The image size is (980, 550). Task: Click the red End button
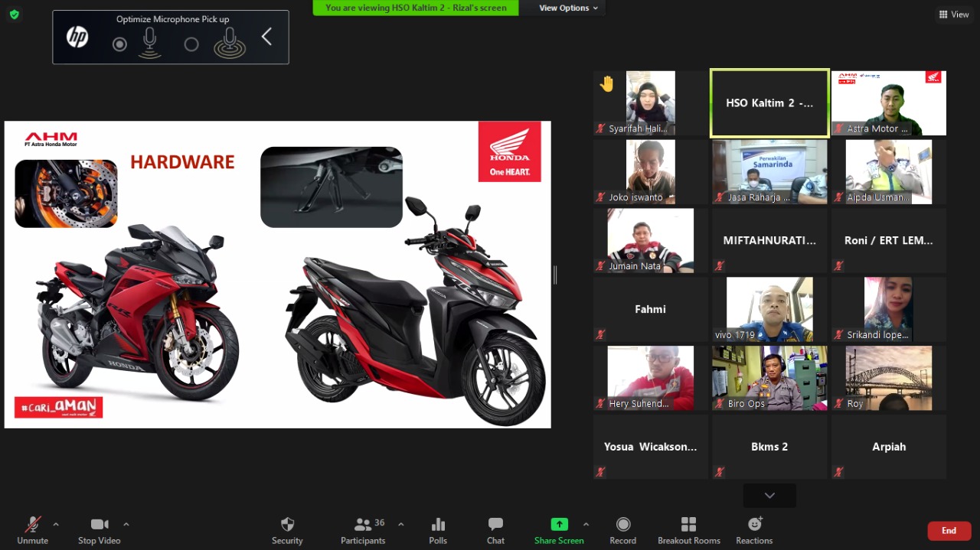coord(949,531)
